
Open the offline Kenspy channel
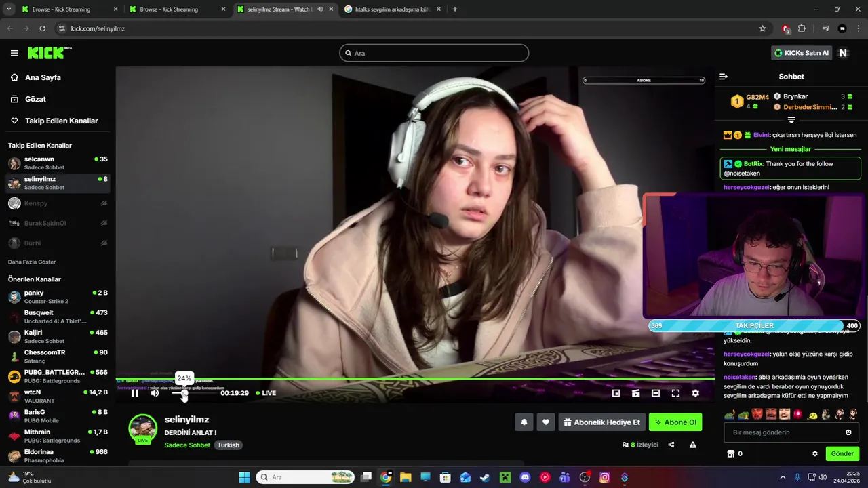click(58, 203)
